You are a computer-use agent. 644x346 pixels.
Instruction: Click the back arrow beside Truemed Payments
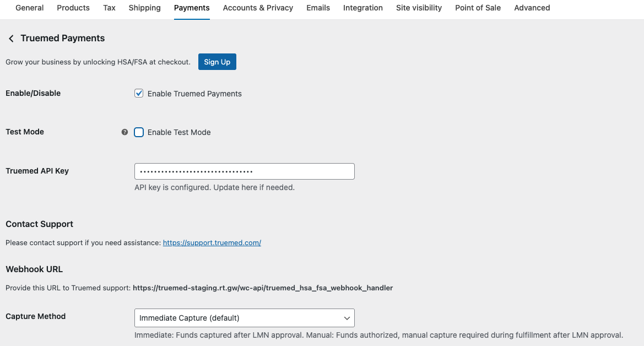click(x=10, y=38)
